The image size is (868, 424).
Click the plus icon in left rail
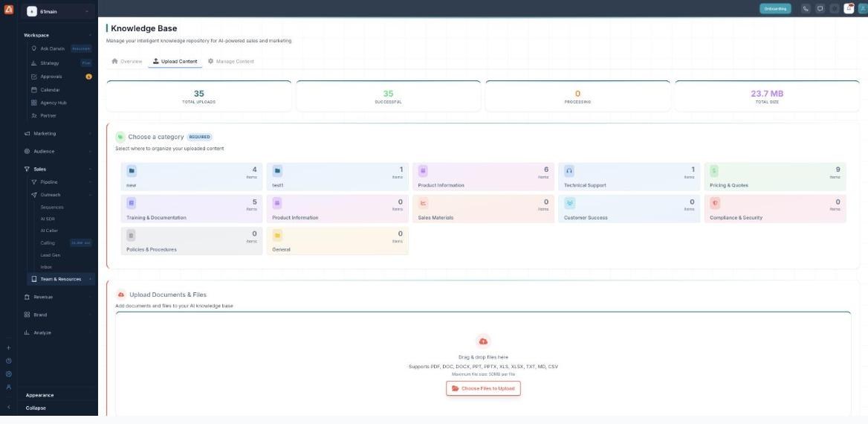point(8,348)
